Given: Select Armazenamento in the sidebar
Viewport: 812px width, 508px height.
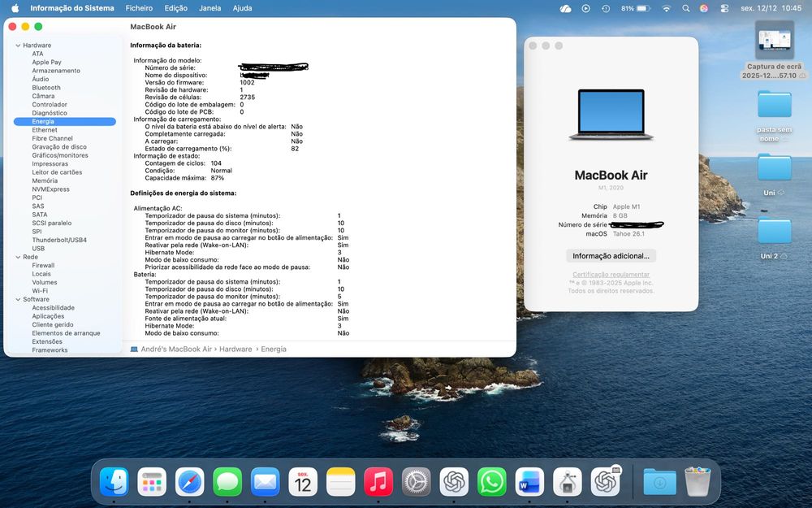Looking at the screenshot, I should 56,71.
